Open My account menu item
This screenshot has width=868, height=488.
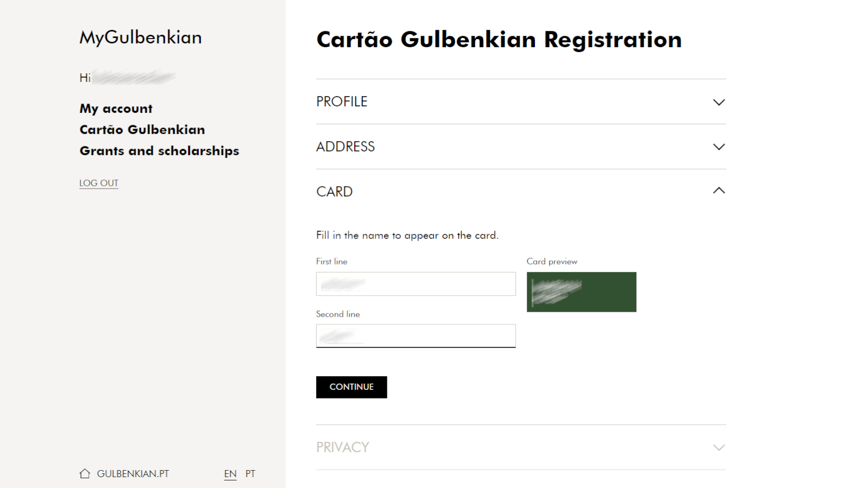click(116, 108)
